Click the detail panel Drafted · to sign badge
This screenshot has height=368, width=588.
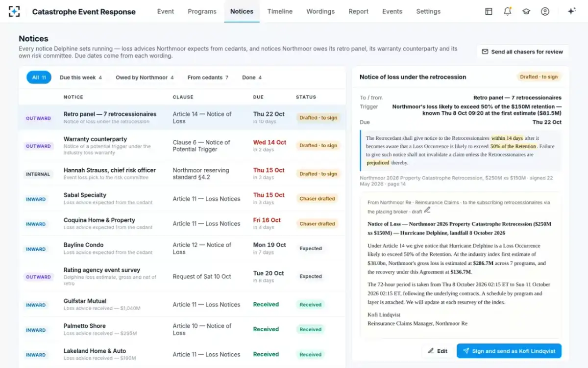[539, 77]
